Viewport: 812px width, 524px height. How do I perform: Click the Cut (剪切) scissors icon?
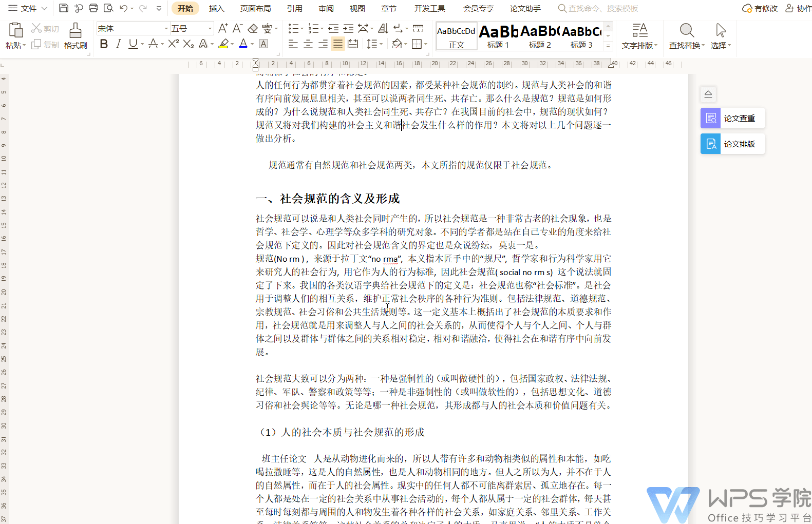click(36, 28)
